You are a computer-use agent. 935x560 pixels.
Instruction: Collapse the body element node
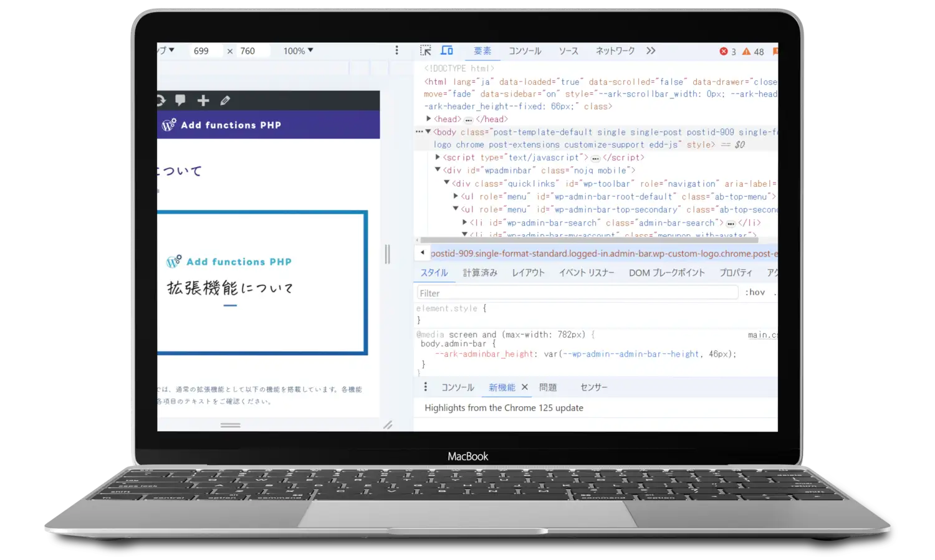428,131
